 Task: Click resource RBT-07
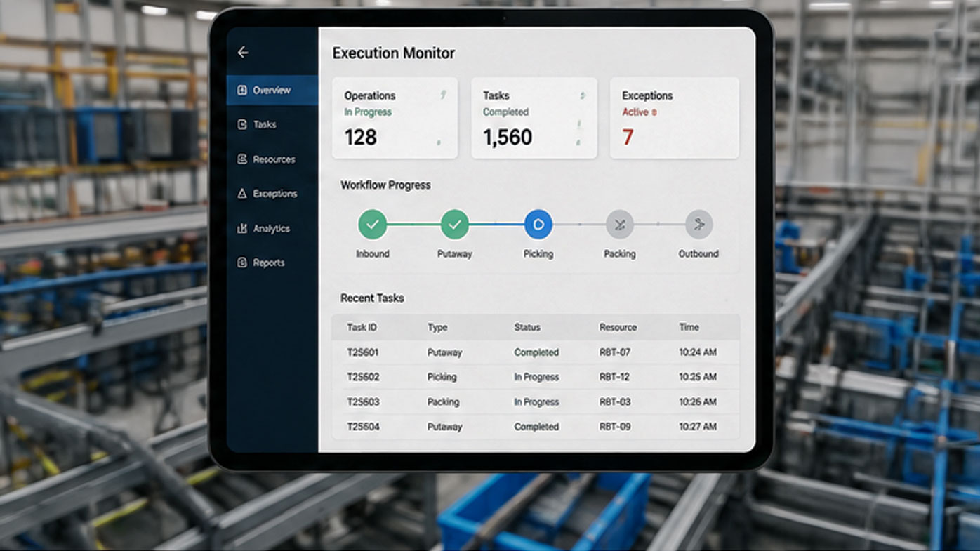click(615, 352)
